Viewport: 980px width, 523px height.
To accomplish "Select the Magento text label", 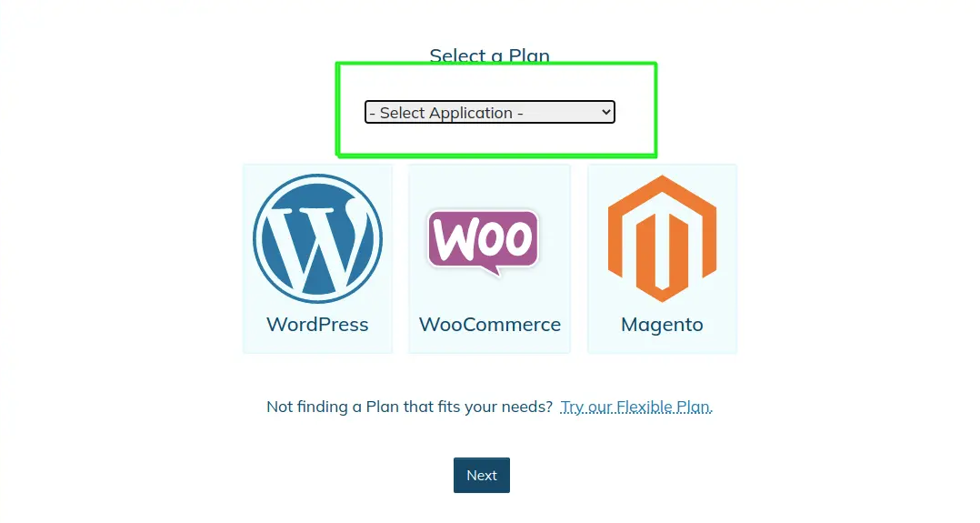I will pos(662,326).
